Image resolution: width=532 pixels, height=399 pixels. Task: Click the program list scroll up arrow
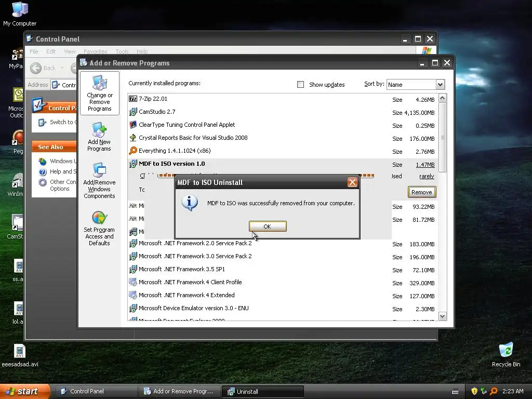coord(443,98)
